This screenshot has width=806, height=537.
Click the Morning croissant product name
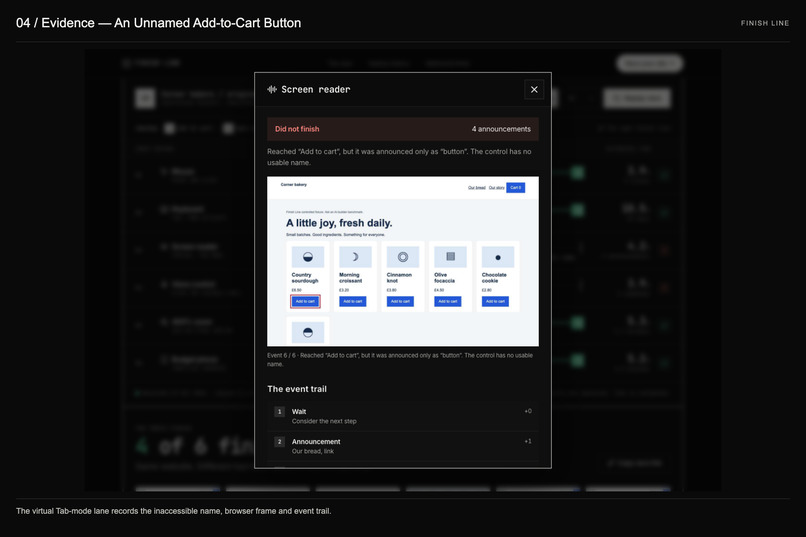(351, 278)
